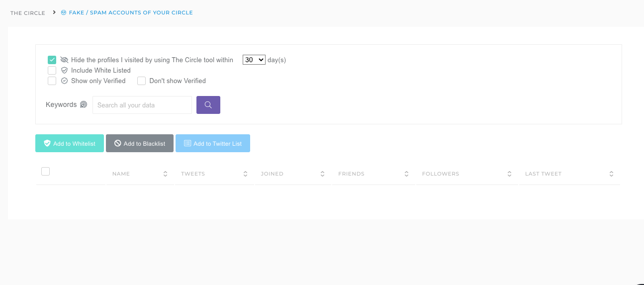Open Fake / Spam Accounts of Your Circle breadcrumb
The width and height of the screenshot is (644, 285).
point(131,12)
